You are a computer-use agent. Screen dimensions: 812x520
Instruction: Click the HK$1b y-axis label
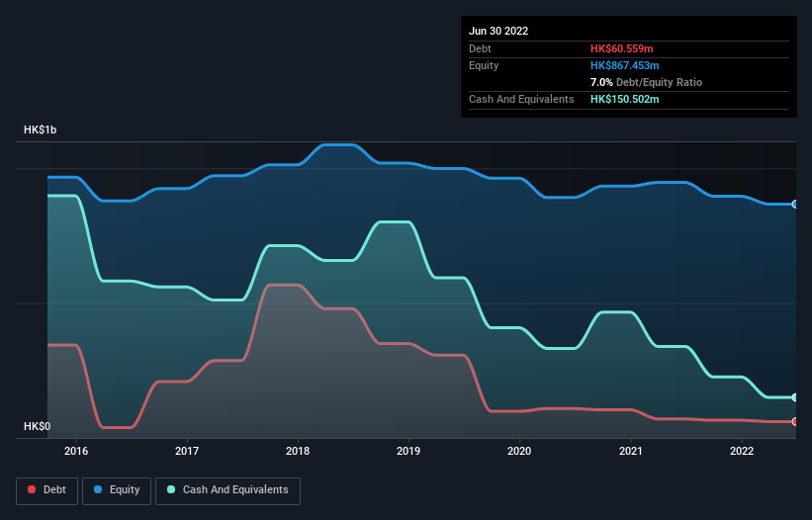(40, 130)
